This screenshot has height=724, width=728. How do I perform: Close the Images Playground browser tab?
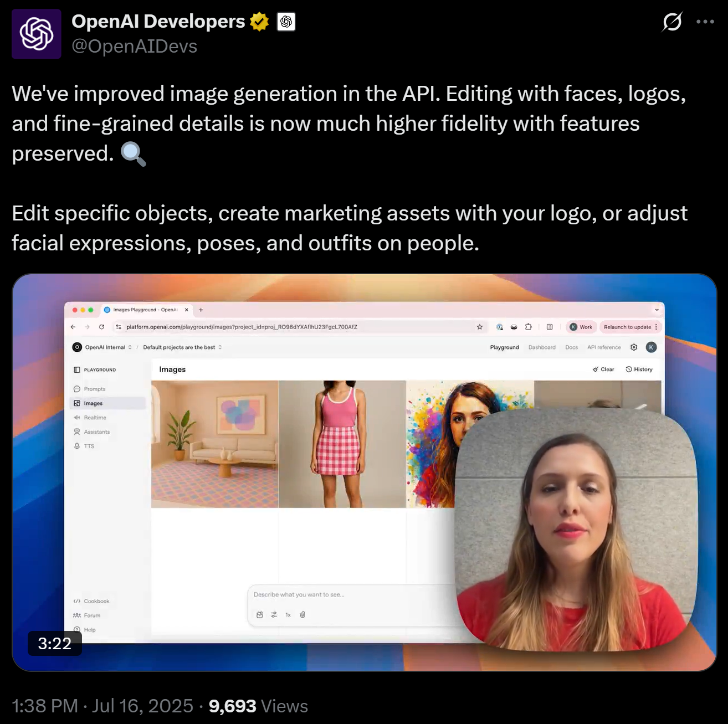pyautogui.click(x=187, y=310)
